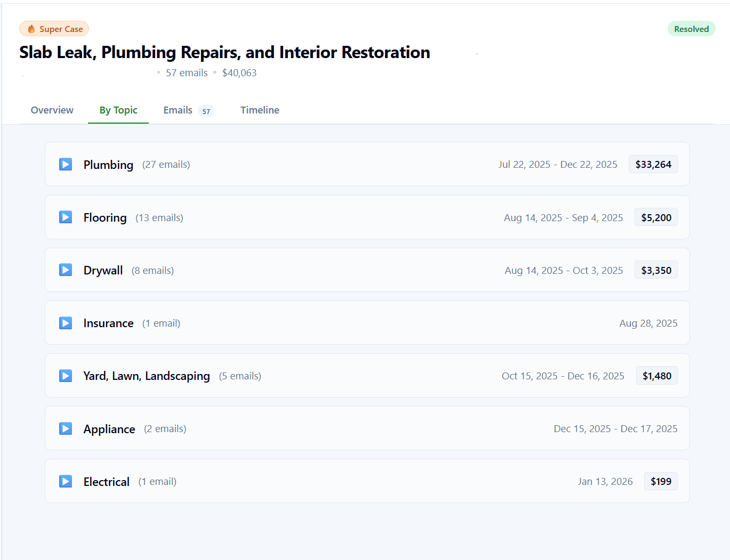Screen dimensions: 730x560
Task: Play the Insurance topic summary
Action: click(65, 323)
